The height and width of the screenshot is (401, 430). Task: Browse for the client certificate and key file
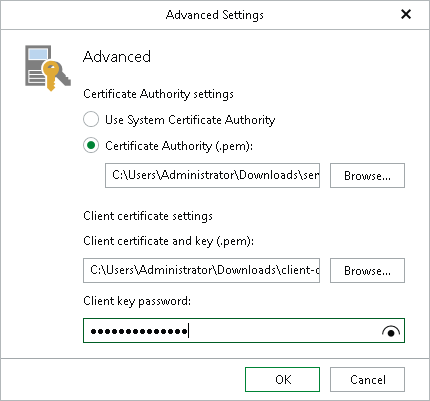pos(367,270)
